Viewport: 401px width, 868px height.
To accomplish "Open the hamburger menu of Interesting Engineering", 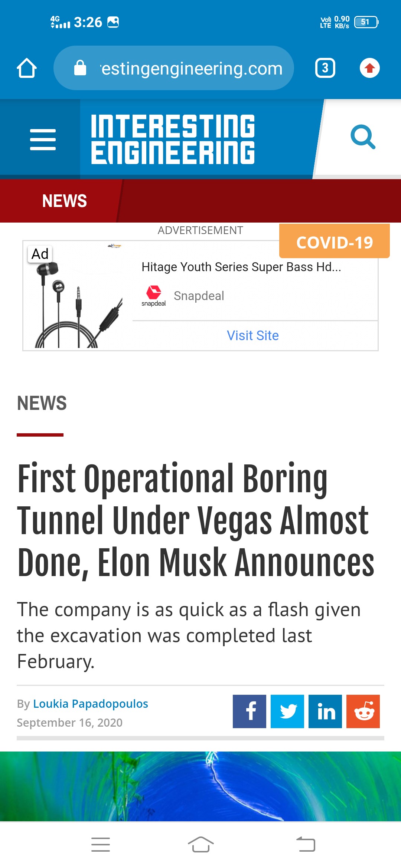I will [43, 139].
